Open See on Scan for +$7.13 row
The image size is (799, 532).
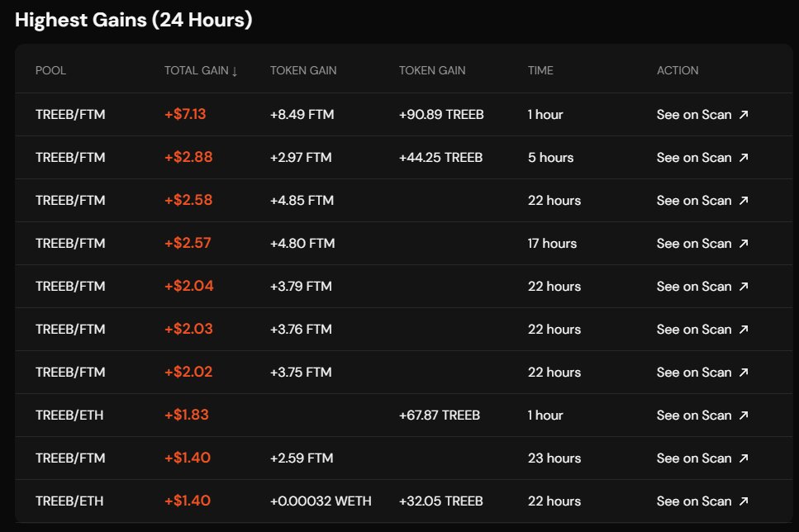pyautogui.click(x=702, y=115)
